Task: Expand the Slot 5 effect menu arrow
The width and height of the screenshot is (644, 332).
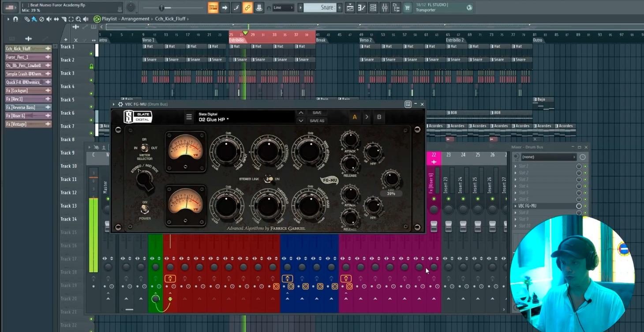Action: coord(516,193)
